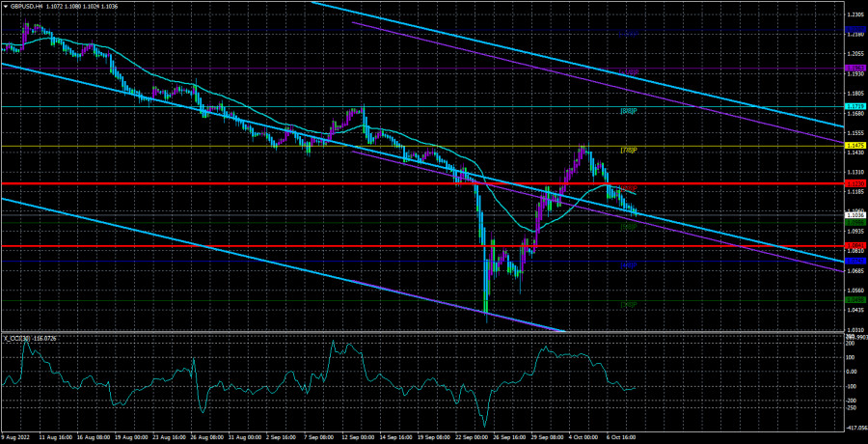Screen dimensions: 868x444
Task: Click the X_CCI indicator label
Action: (31, 338)
